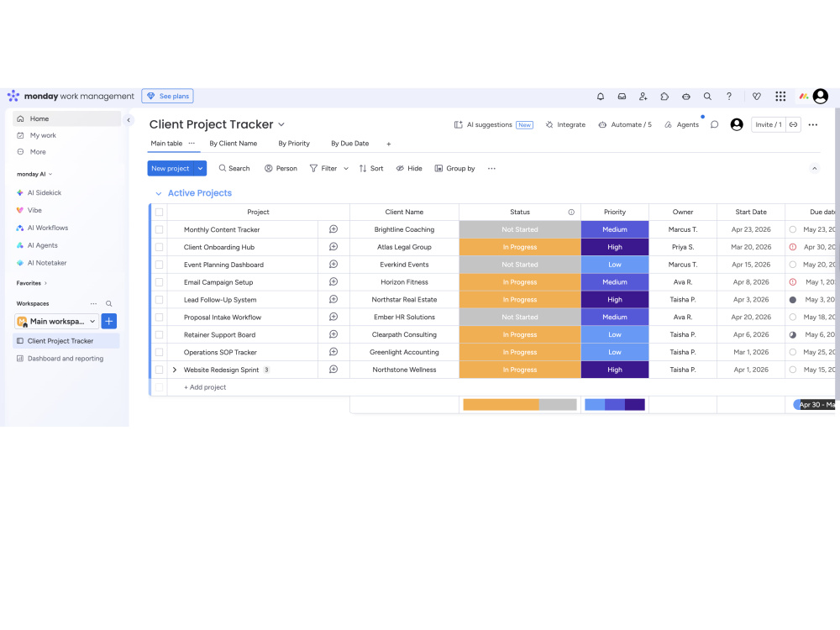Expand Website Redesign Sprint subitems
The image size is (840, 630).
click(x=175, y=370)
